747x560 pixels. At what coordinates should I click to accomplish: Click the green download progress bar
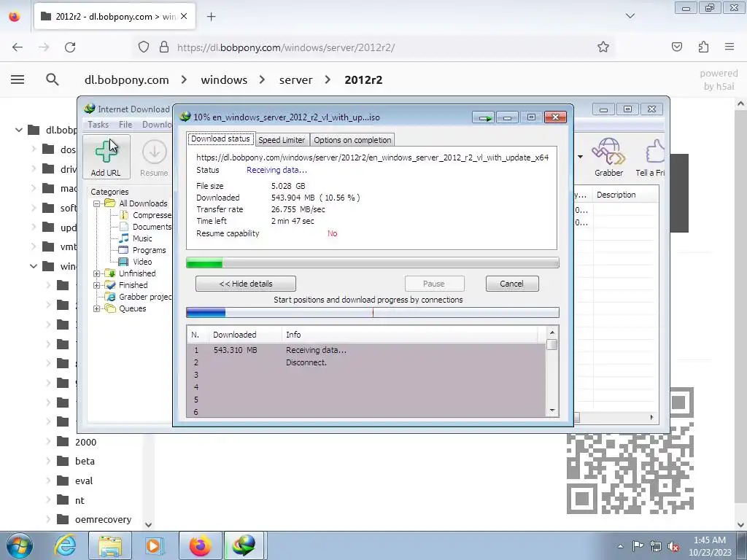[x=373, y=262]
